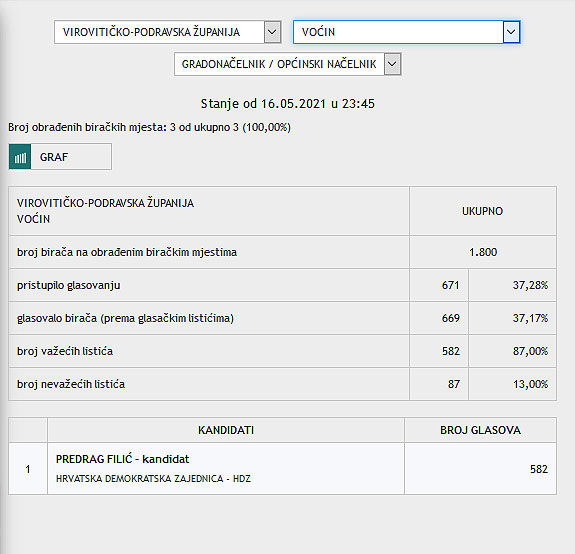Expand the Voćin municipality dropdown arrow
Viewport: 575px width, 554px height.
pos(511,32)
